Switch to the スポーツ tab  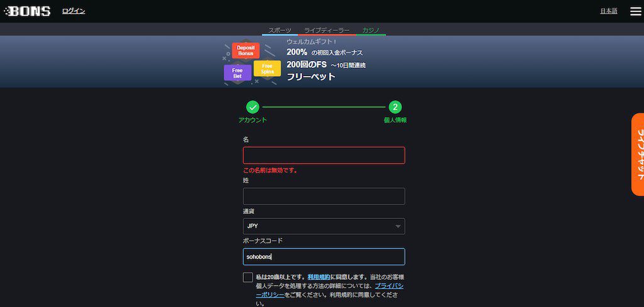pos(280,30)
